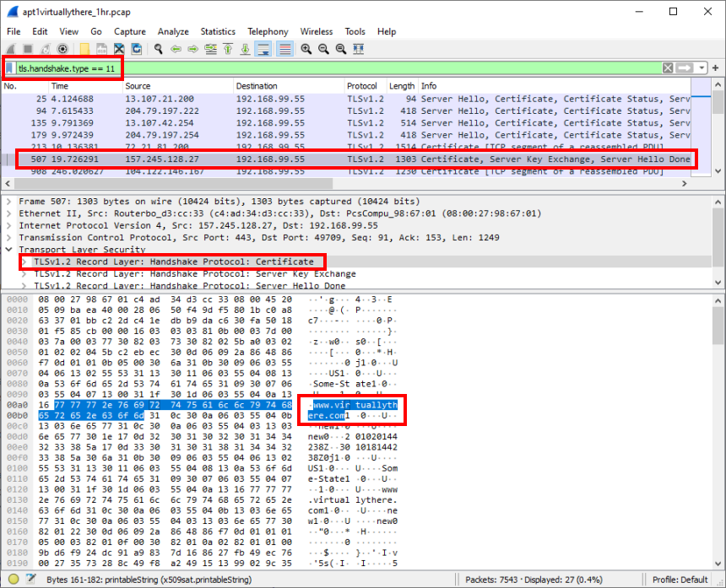Sort packets by the Info column
This screenshot has height=588, width=726.
555,86
